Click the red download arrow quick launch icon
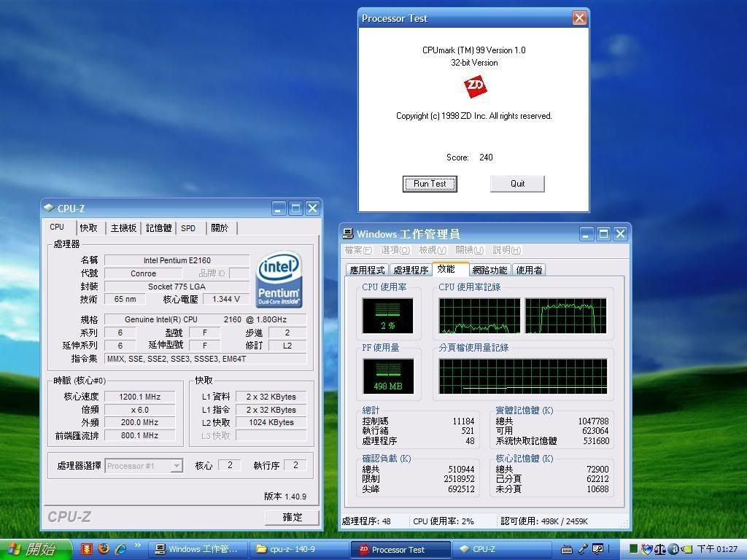The image size is (747, 560). [87, 549]
